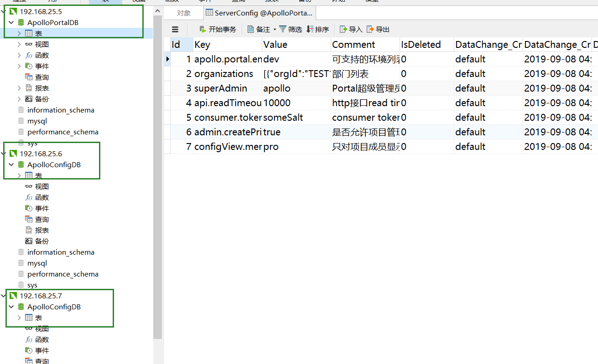Click the 筛选 filter button label

point(295,29)
